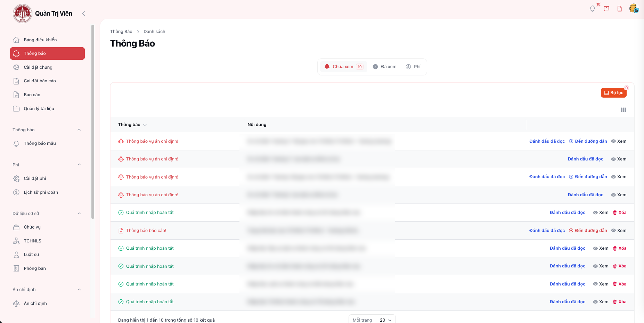Open 'Cài đặt phí' in sidebar
This screenshot has height=323, width=644.
tap(35, 179)
